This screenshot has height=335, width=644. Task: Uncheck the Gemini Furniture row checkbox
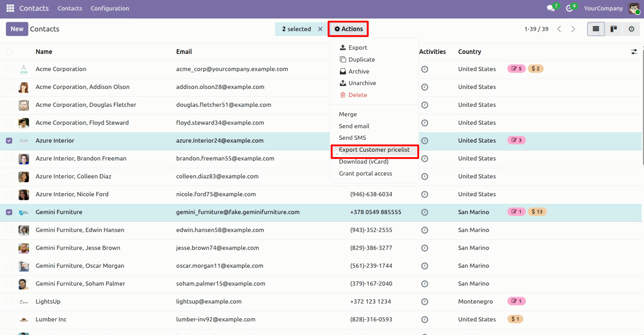(x=9, y=212)
